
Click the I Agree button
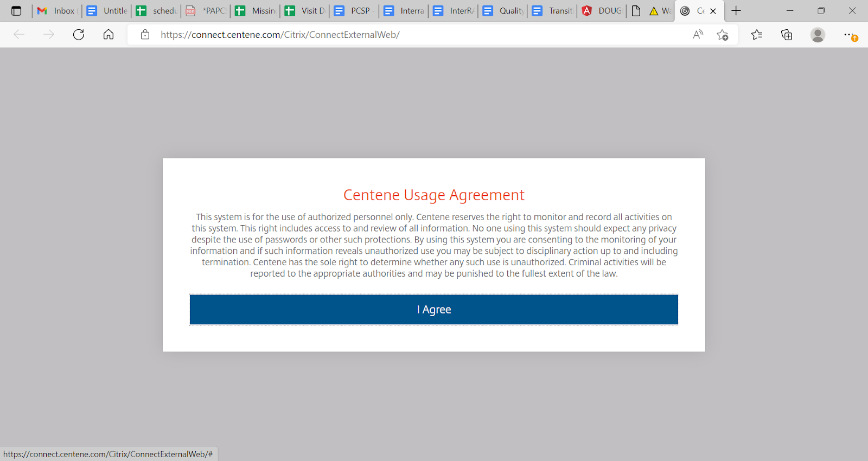(x=434, y=310)
